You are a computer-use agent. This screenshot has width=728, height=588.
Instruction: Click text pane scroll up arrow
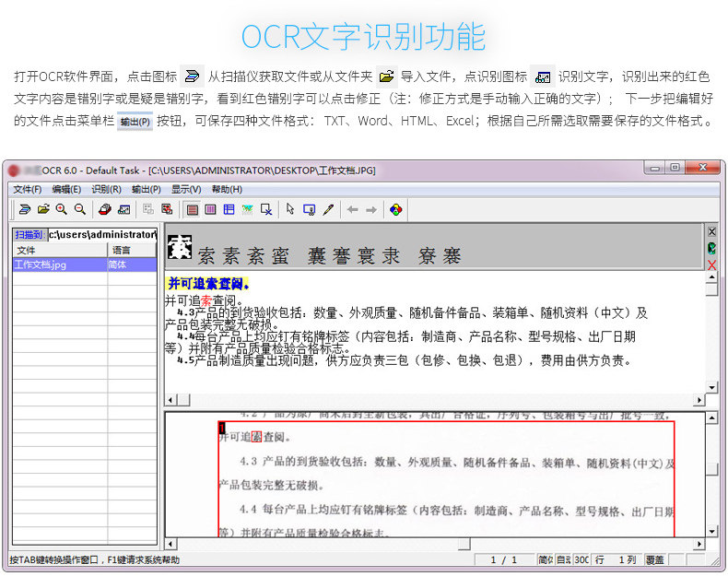tap(711, 277)
